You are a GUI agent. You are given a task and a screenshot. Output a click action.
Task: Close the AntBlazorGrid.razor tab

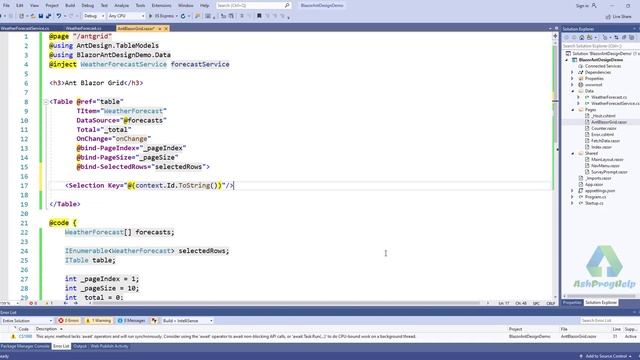tap(166, 29)
